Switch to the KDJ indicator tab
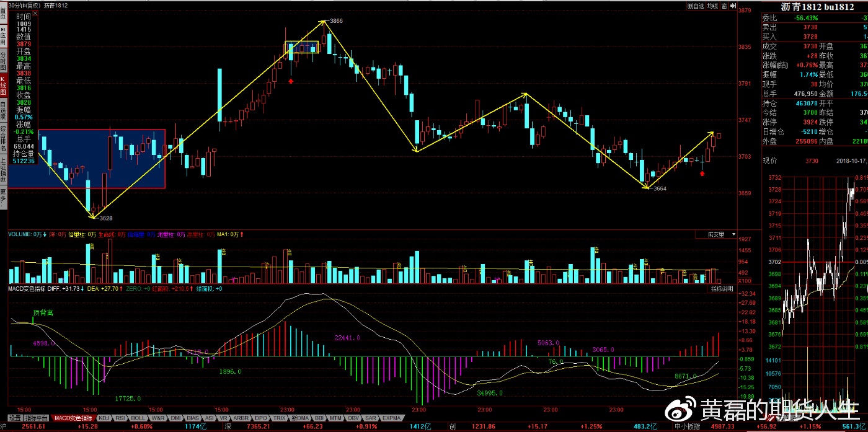Screen dimensions: 868x432 click(105, 418)
